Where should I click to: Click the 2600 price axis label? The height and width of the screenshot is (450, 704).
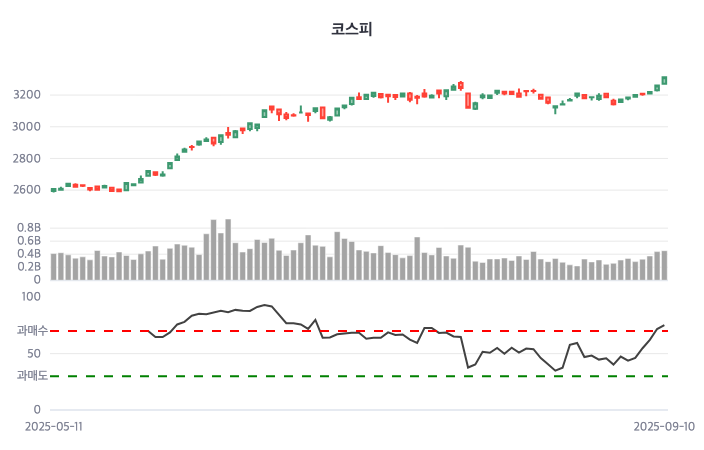[27, 190]
